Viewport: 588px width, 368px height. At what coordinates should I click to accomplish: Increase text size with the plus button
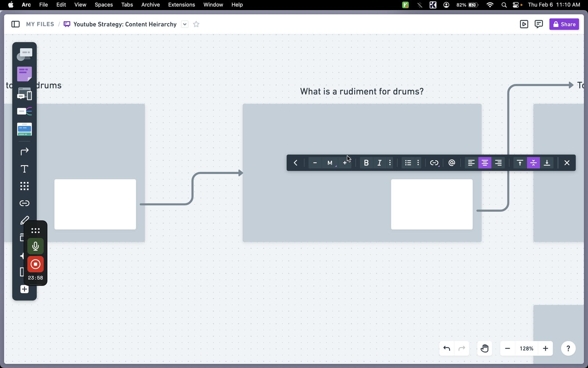(x=345, y=163)
